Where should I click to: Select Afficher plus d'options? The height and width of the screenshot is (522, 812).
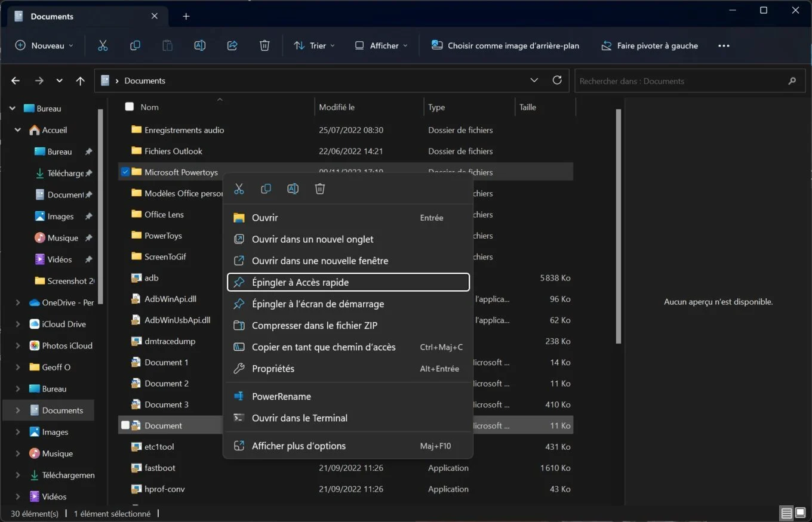pyautogui.click(x=348, y=446)
